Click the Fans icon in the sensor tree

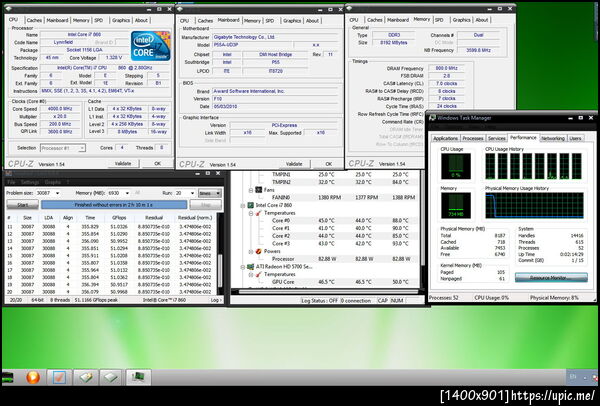point(259,190)
